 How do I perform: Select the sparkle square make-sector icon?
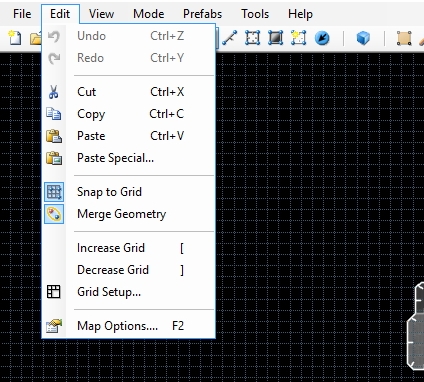tap(298, 38)
